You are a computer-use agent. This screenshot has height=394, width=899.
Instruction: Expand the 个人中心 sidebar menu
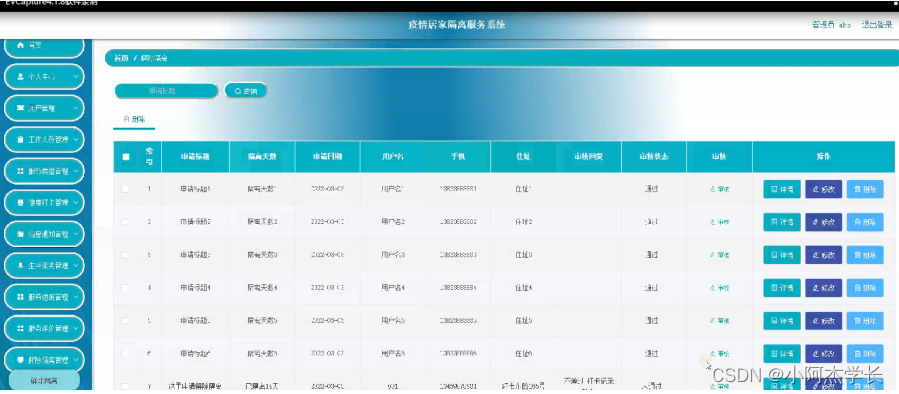pos(44,76)
